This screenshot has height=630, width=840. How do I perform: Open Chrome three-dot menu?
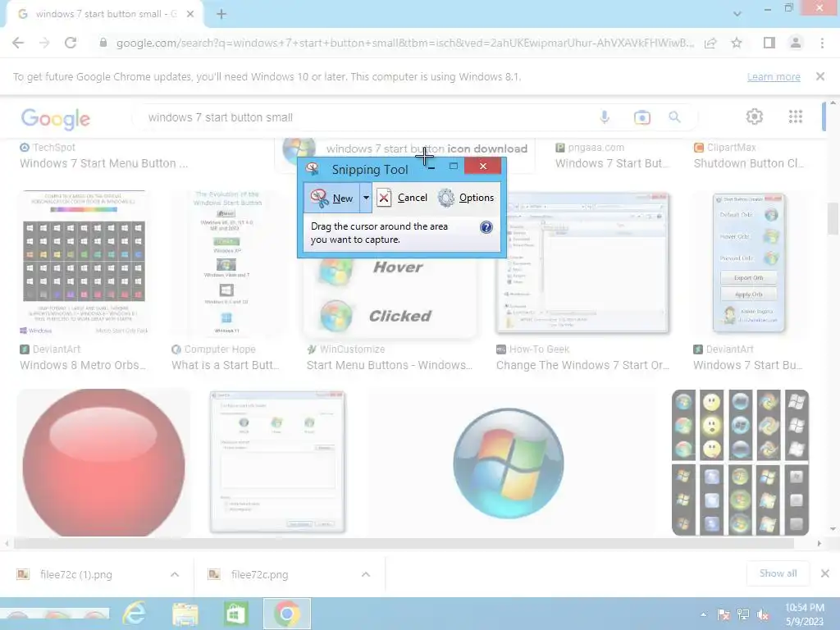click(x=822, y=43)
